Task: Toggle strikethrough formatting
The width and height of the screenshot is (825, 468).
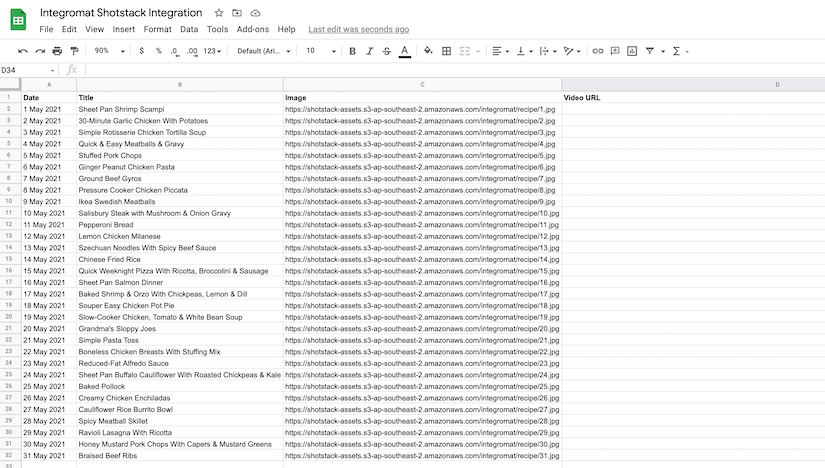Action: pos(387,51)
